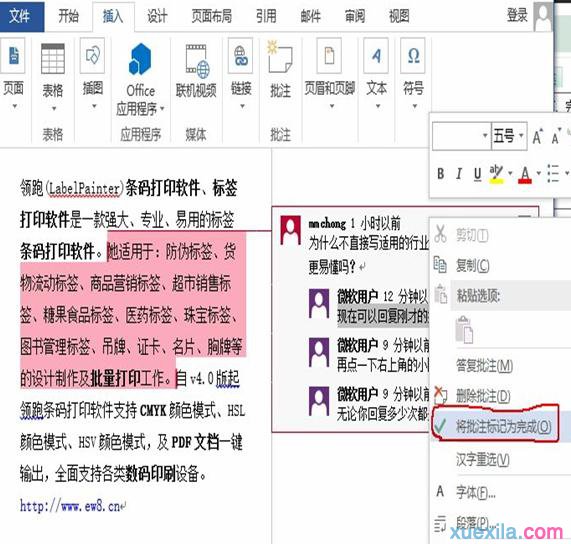The width and height of the screenshot is (571, 544).
Task: Click the bold text 批量打印 in document
Action: (115, 379)
